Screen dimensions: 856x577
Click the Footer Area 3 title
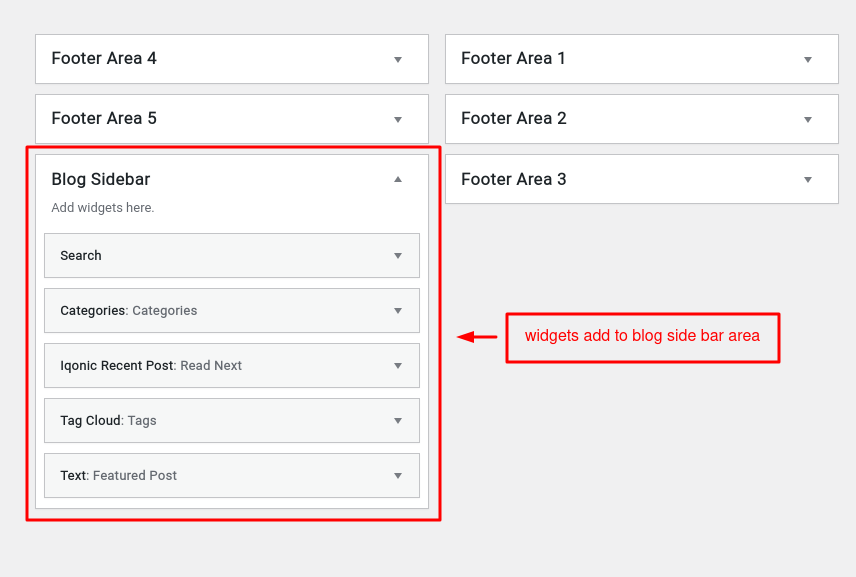514,179
